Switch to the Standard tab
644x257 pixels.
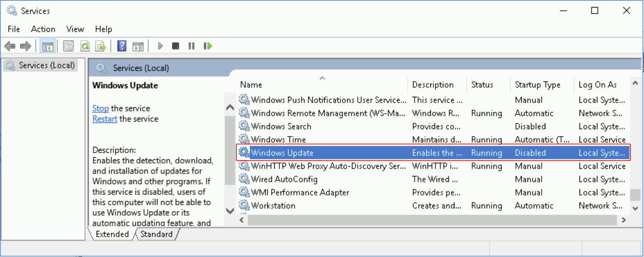coord(157,234)
